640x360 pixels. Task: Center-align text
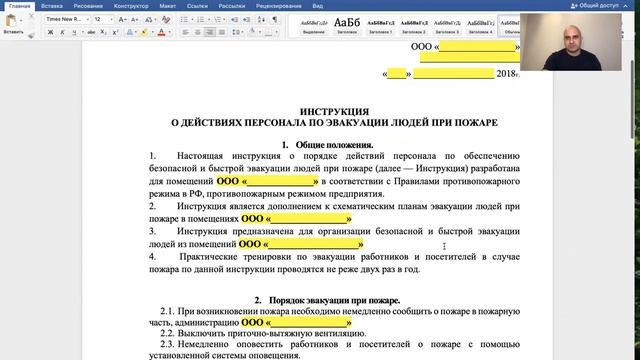click(198, 32)
